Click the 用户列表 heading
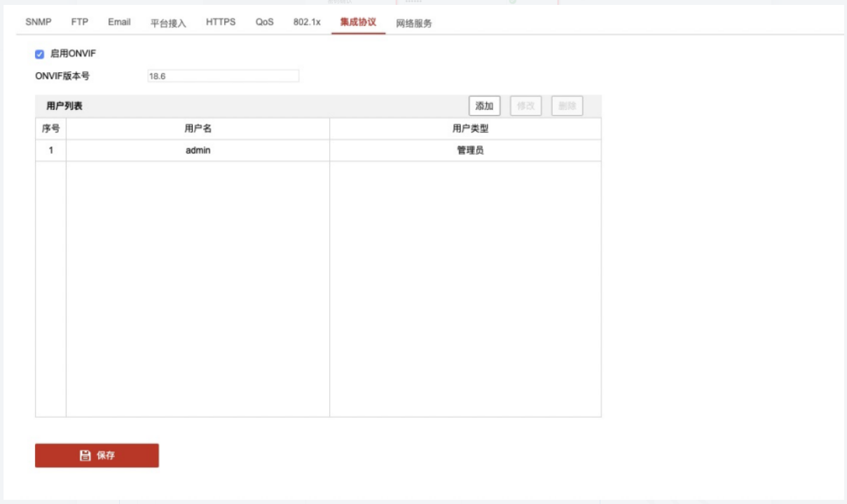Viewport: 847px width, 504px height. (x=64, y=106)
